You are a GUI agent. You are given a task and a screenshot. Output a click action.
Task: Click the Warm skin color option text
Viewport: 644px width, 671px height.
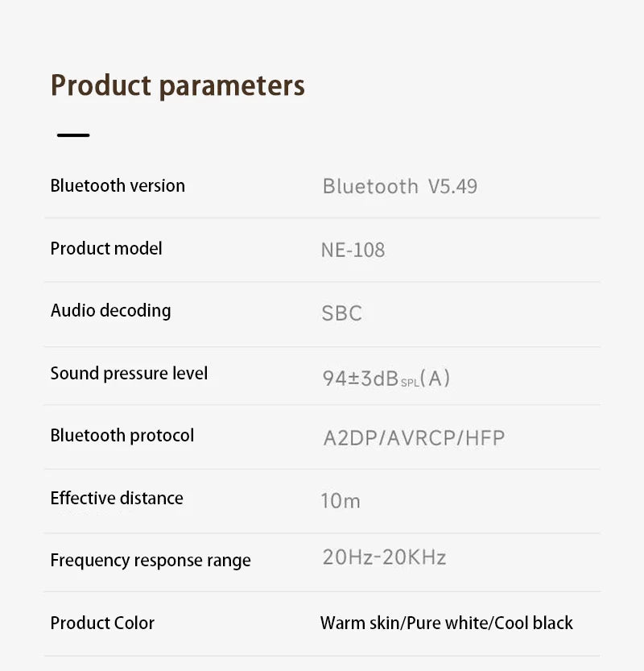360,623
